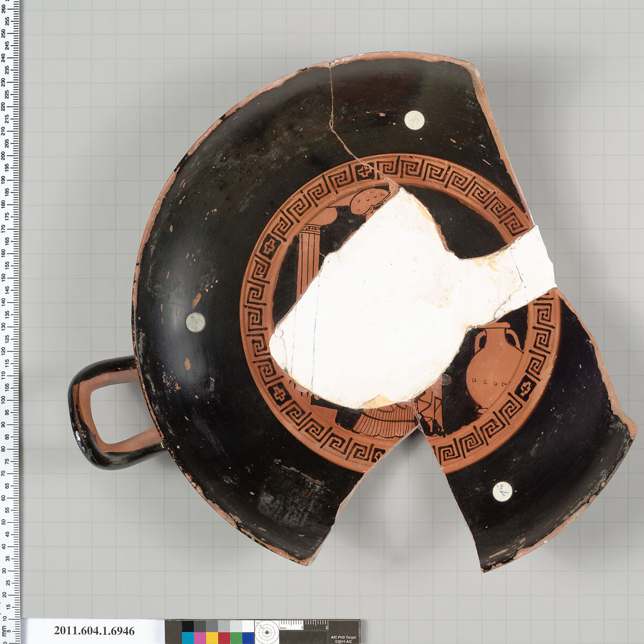
Task: Pick the red swatch on the color target
Action: coord(224,638)
